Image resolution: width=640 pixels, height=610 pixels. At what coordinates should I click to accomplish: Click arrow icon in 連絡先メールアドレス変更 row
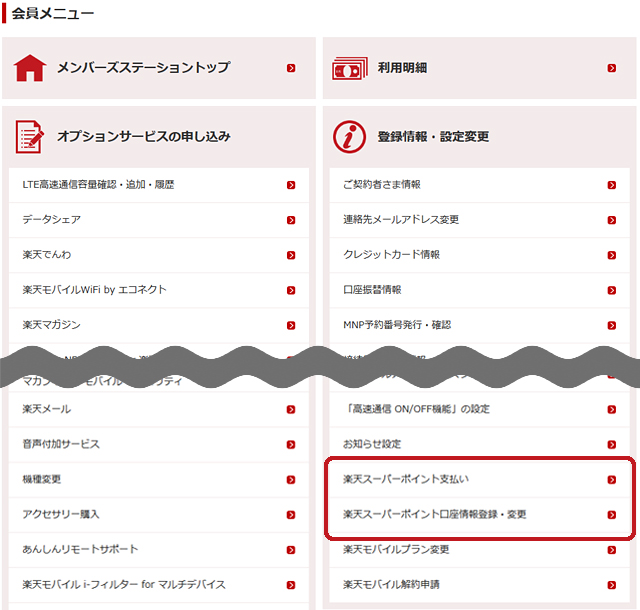[x=611, y=220]
